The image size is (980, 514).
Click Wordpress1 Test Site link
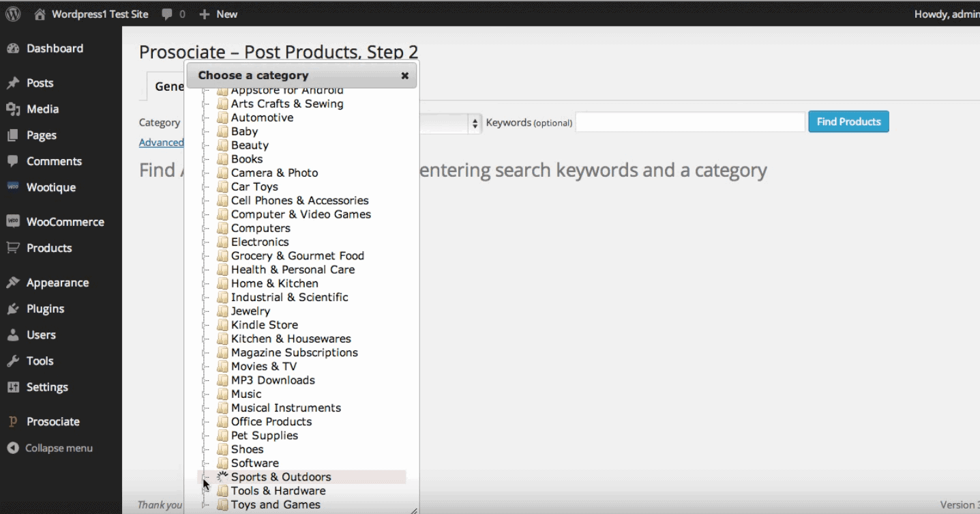coord(100,14)
